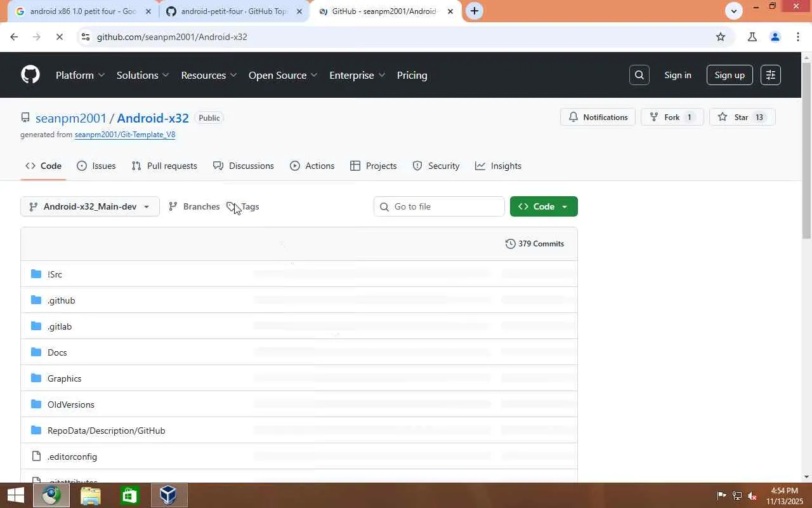Fork this repository

pos(672,117)
